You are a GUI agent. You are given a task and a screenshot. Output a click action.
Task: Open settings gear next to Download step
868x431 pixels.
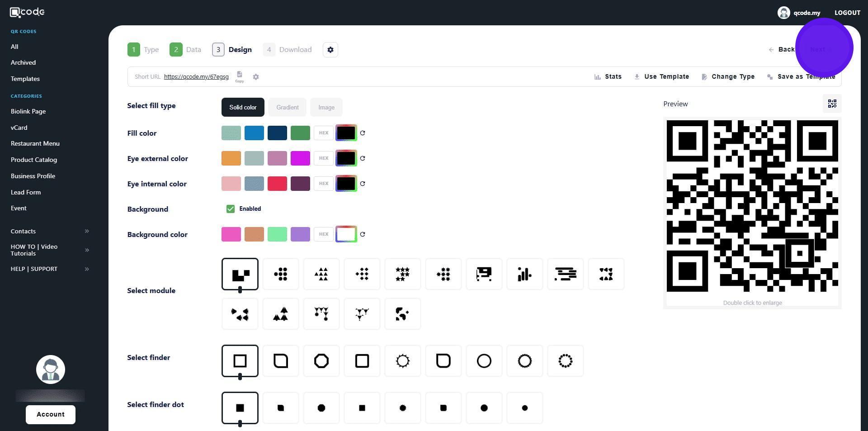tap(330, 50)
